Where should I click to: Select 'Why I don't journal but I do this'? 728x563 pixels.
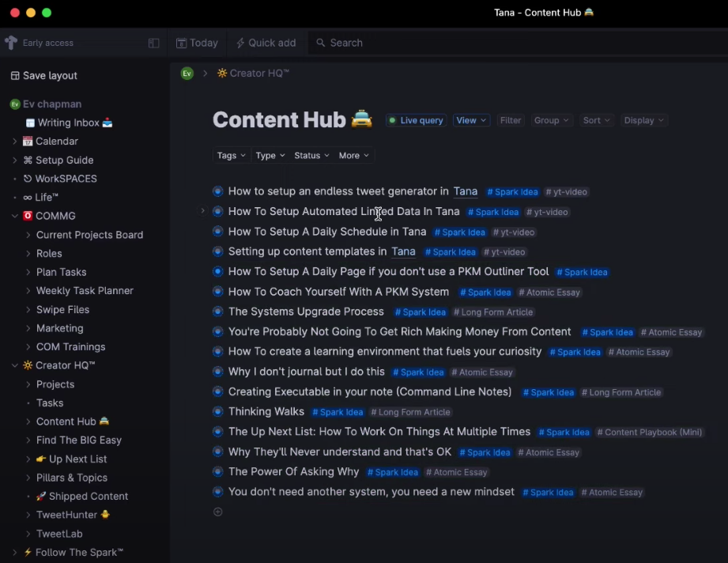(x=307, y=372)
